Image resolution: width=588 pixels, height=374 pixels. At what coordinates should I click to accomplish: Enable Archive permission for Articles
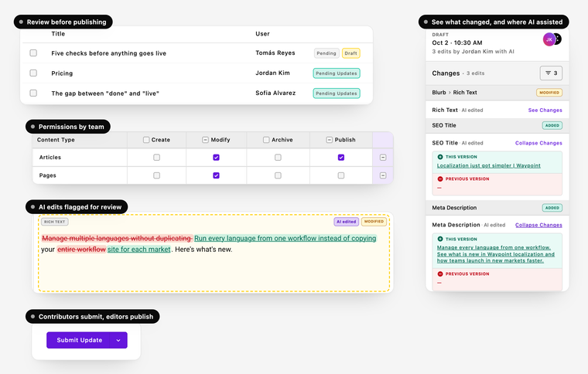[278, 158]
